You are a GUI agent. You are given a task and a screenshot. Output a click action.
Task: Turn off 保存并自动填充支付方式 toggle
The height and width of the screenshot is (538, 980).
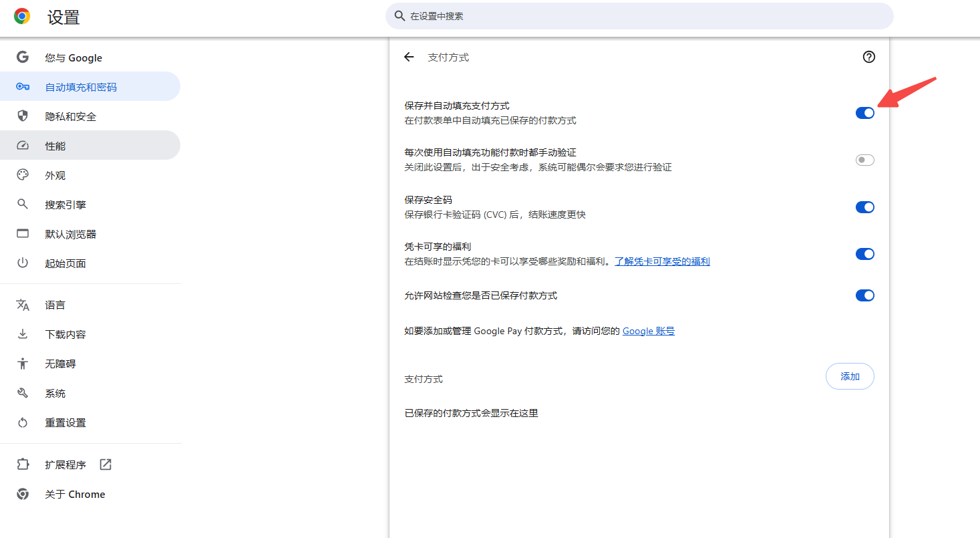point(864,113)
